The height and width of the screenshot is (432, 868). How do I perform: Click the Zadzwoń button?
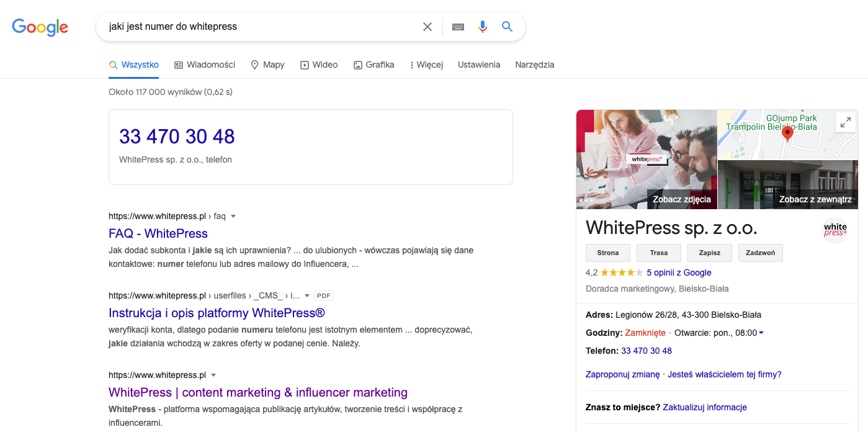761,253
